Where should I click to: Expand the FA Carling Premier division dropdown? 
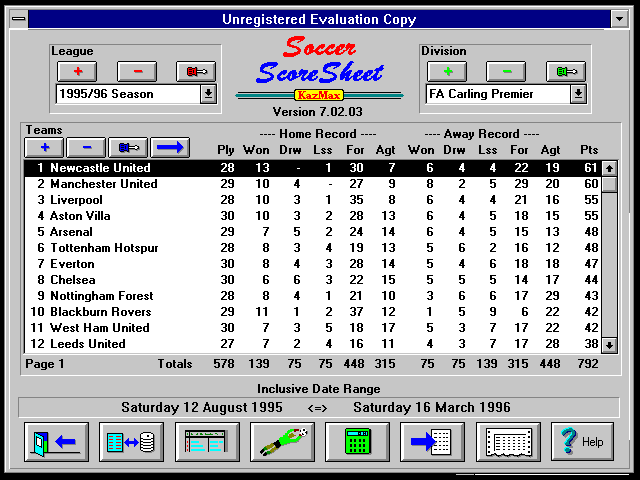click(577, 94)
